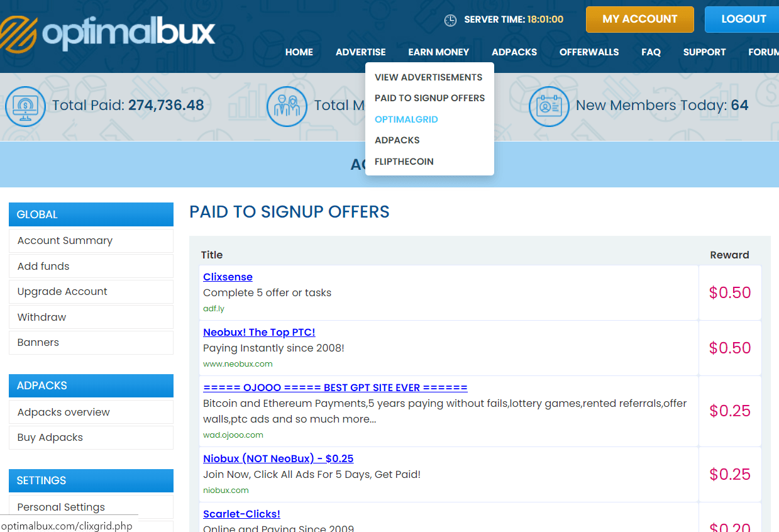Click the OptimalBux logo icon
Viewport: 779px width, 532px height.
coord(18,33)
